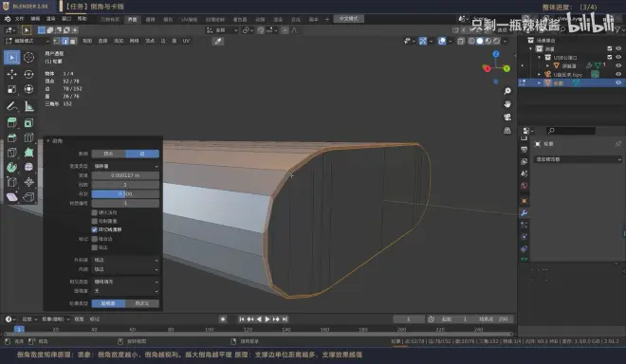Click the bevel shape 0.500 slider

tap(125, 194)
